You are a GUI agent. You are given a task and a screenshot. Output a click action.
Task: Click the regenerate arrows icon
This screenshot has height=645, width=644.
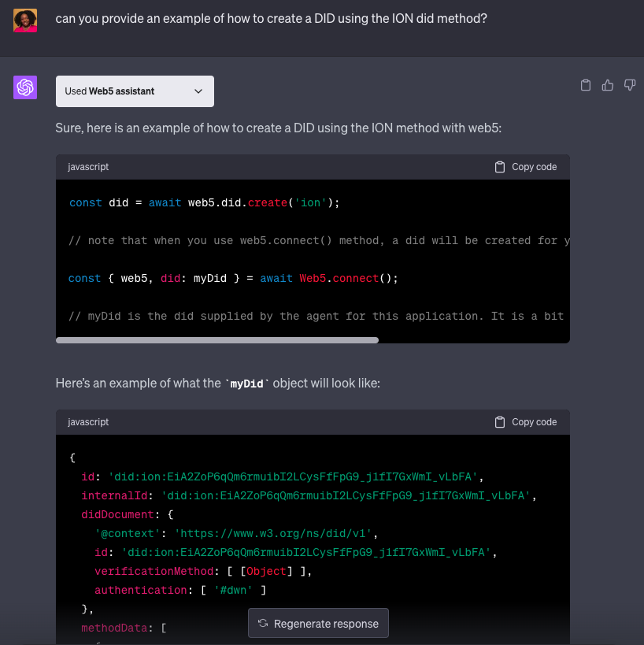(263, 623)
